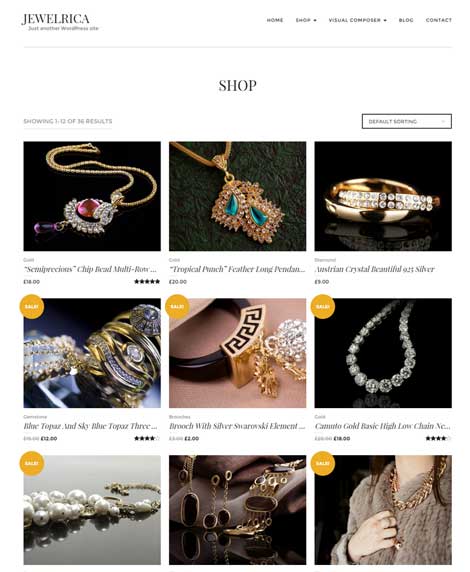470x572 pixels.
Task: Open the gold pendant necklace with pink stone image
Action: click(92, 196)
